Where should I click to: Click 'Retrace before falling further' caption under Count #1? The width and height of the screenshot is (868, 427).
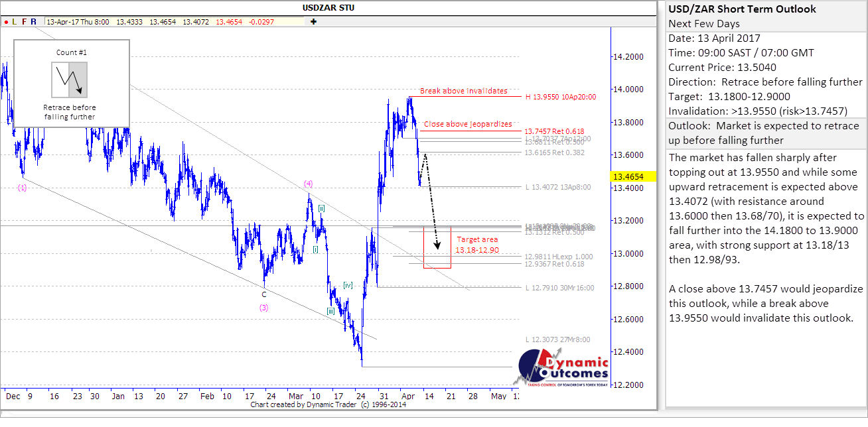70,112
